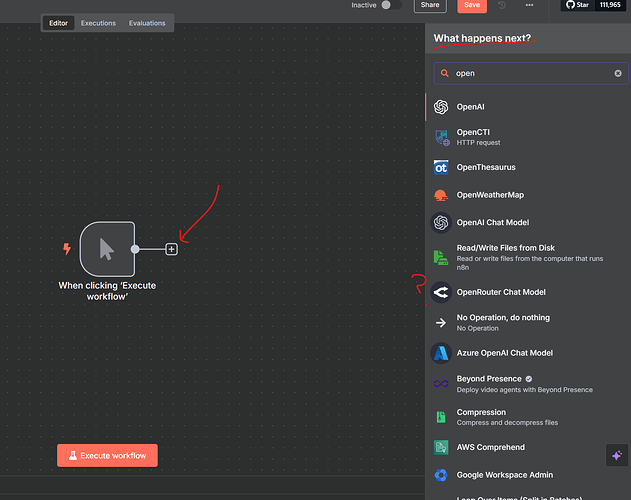The height and width of the screenshot is (500, 631).
Task: Click the OpenCTI shield icon
Action: (441, 137)
